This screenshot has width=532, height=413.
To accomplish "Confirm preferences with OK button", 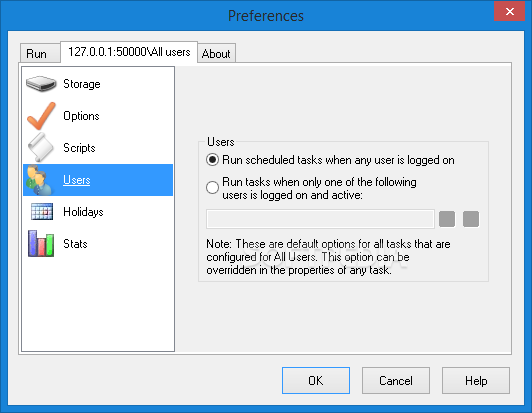I will pyautogui.click(x=316, y=380).
